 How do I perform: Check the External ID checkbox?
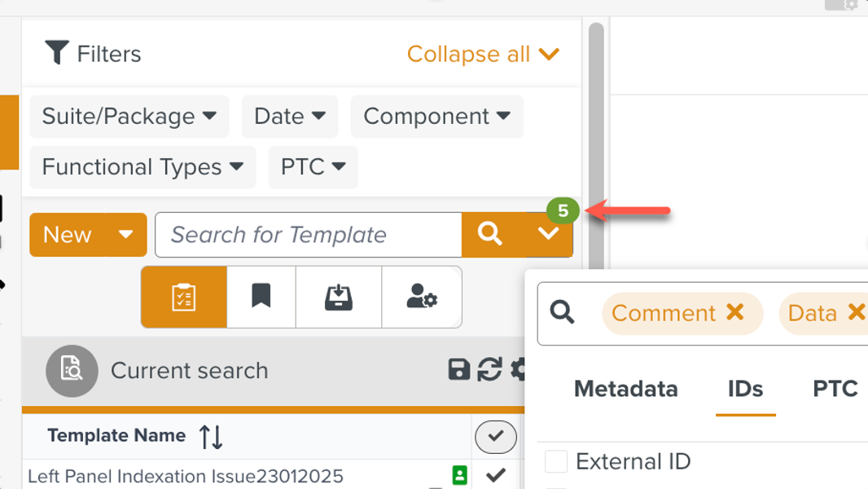pyautogui.click(x=556, y=461)
